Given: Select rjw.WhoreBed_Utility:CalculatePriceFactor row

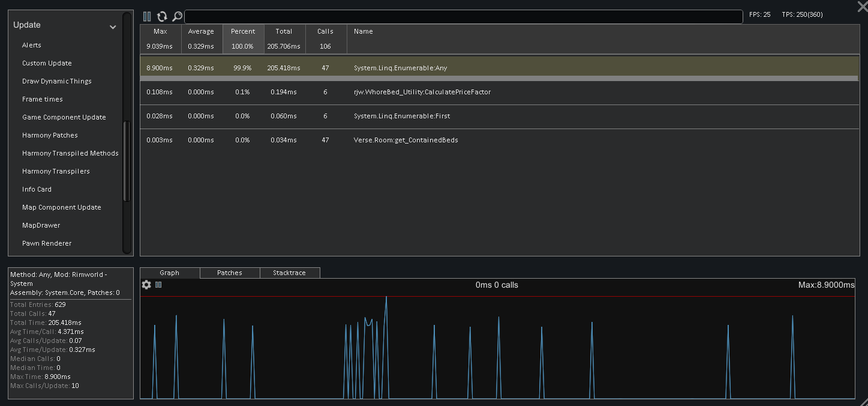Looking at the screenshot, I should (500, 92).
